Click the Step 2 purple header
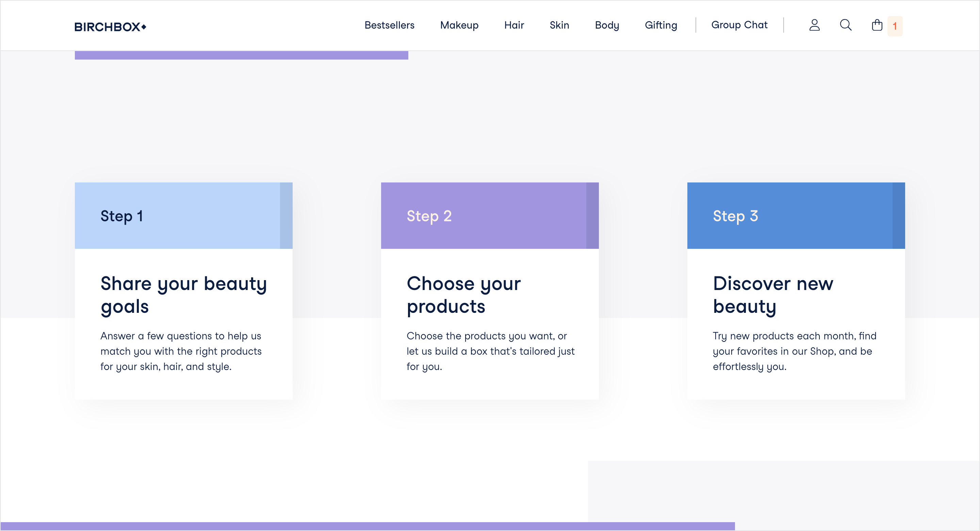This screenshot has width=980, height=531. pyautogui.click(x=490, y=215)
